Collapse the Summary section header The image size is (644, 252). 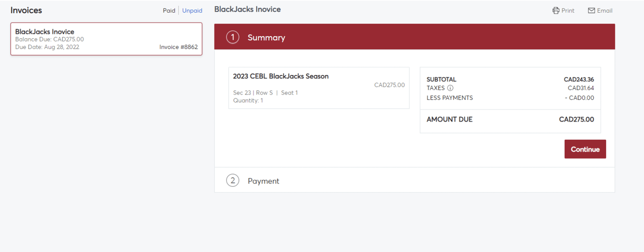coord(415,37)
